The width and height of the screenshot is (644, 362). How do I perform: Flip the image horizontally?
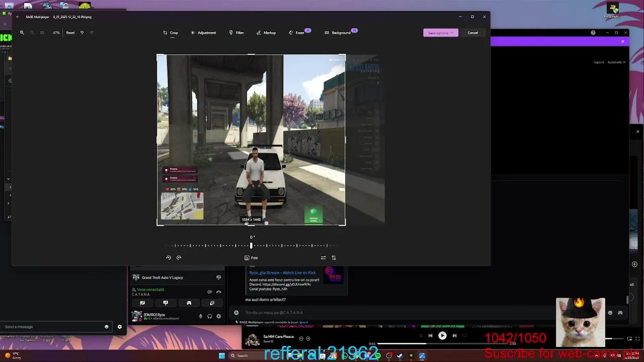(x=323, y=257)
